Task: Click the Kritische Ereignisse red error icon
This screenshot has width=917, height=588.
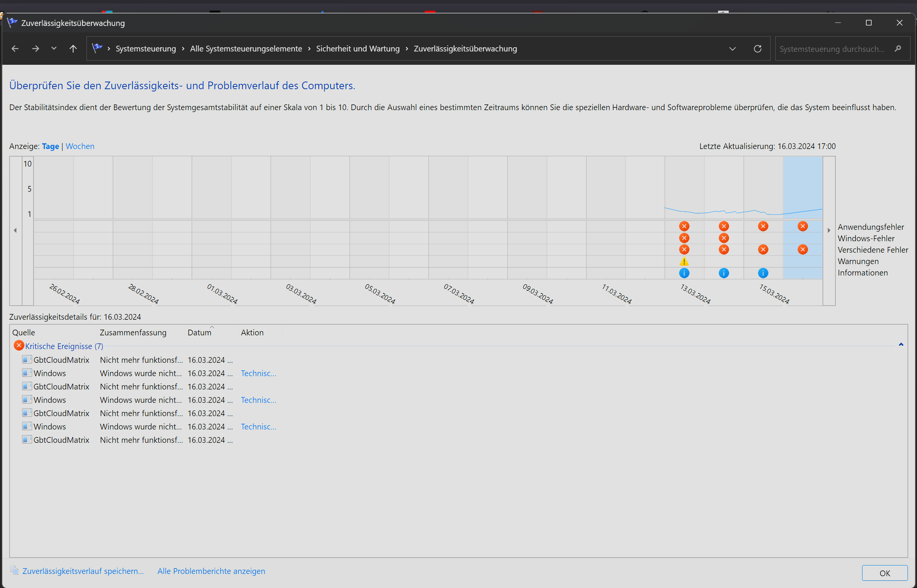Action: click(18, 346)
